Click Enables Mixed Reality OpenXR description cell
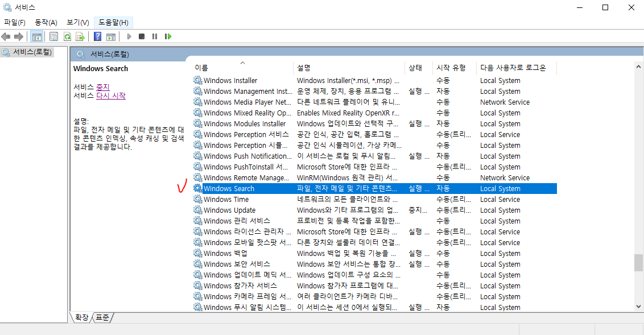 (348, 113)
